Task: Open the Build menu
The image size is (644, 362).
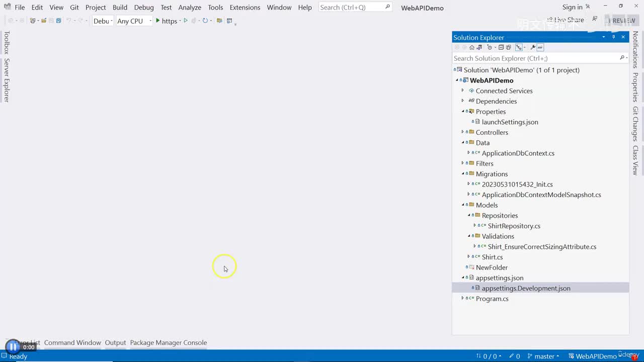Action: [120, 8]
